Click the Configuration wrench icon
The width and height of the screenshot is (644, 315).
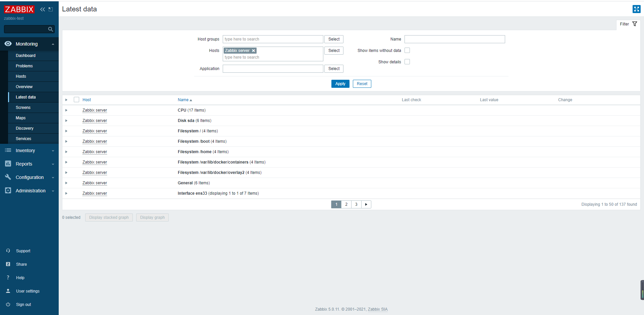8,177
